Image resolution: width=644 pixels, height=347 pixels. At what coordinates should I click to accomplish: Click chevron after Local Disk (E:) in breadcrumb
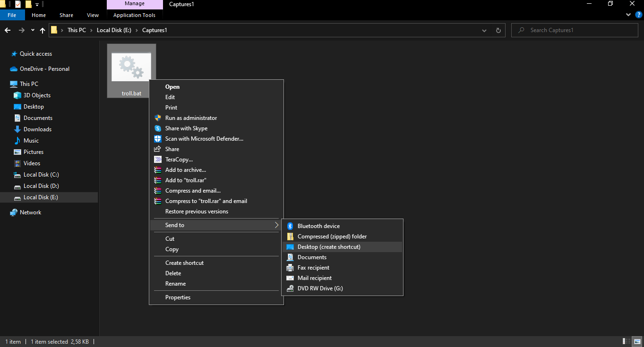[x=137, y=30]
